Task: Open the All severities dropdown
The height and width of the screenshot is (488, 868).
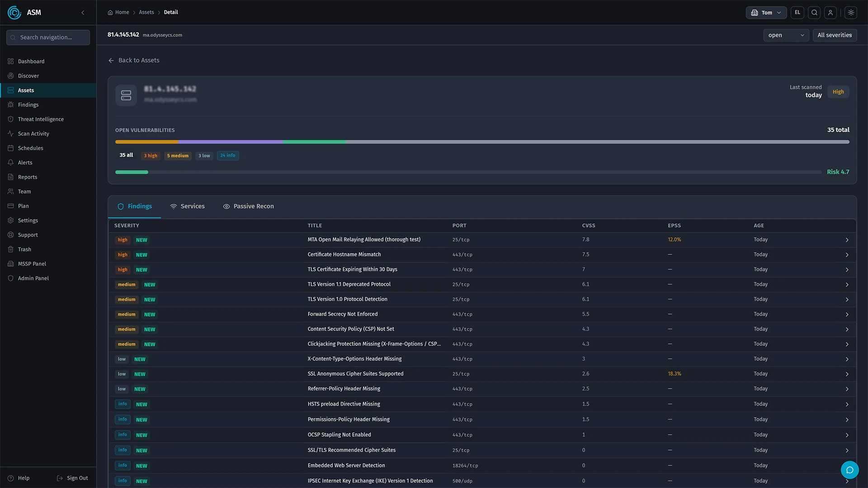Action: tap(835, 35)
